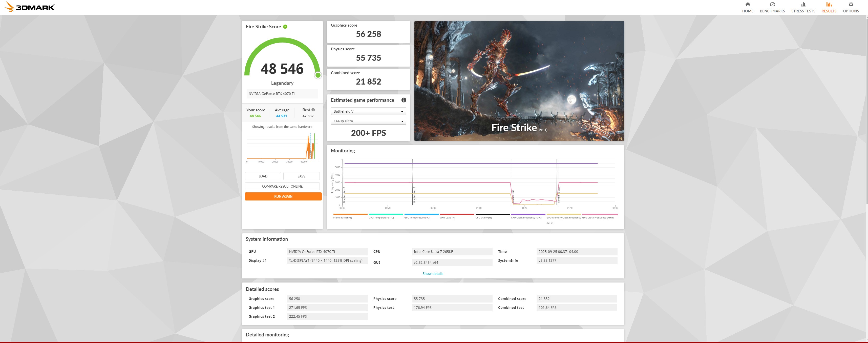Click COMPARE RESULT ONLINE button
Image resolution: width=868 pixels, height=343 pixels.
[x=282, y=186]
